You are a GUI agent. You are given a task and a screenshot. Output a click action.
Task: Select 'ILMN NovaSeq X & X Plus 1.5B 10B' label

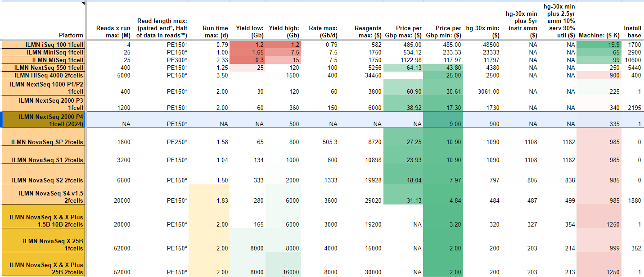[x=43, y=216]
